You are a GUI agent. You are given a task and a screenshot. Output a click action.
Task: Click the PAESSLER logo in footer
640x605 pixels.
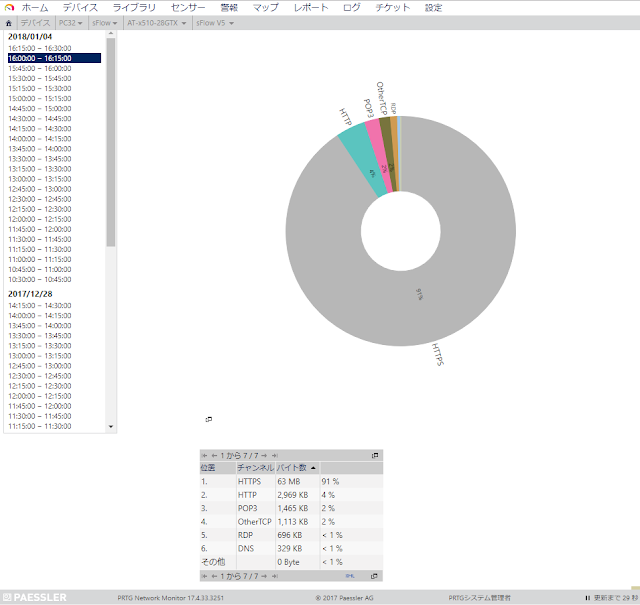click(35, 597)
